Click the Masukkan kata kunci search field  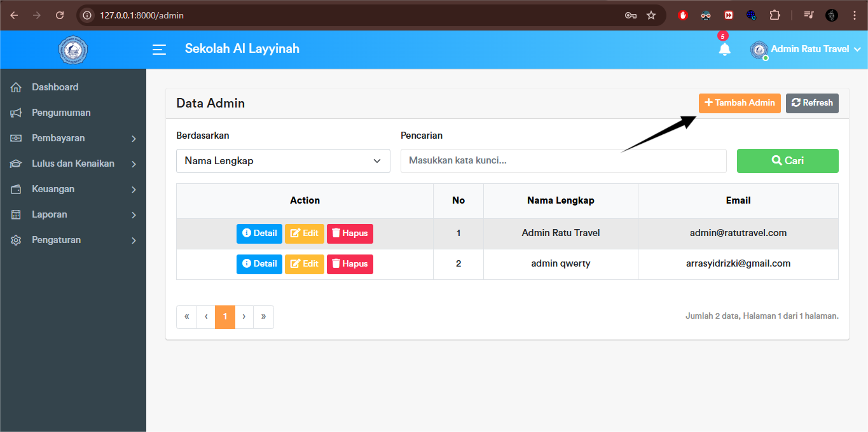(x=563, y=160)
